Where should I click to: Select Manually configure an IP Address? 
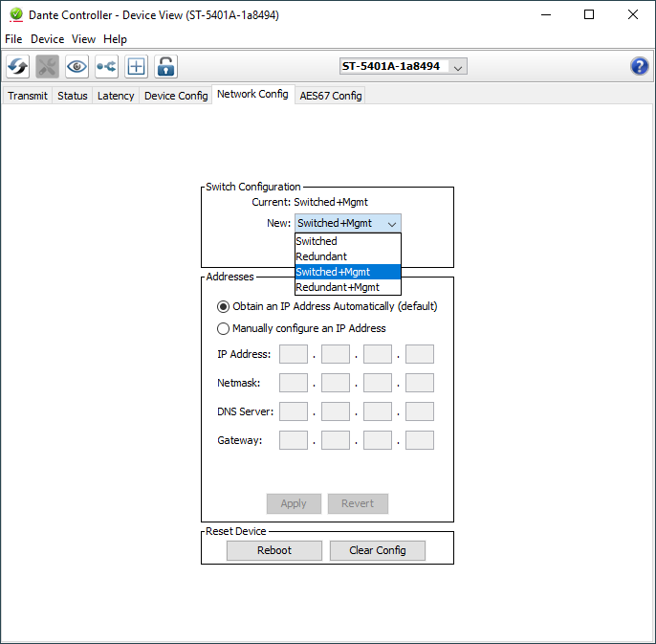(x=224, y=328)
